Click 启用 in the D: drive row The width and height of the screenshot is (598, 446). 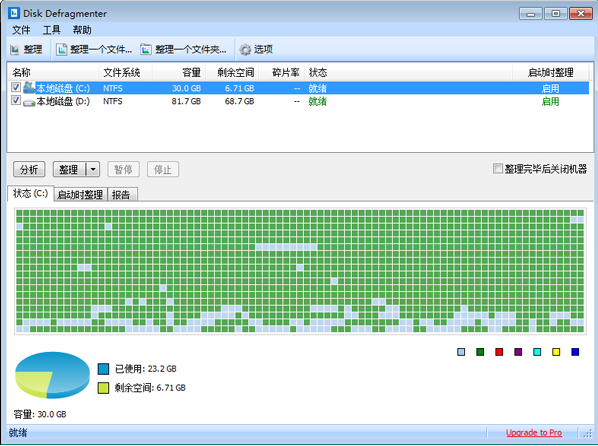tap(550, 101)
